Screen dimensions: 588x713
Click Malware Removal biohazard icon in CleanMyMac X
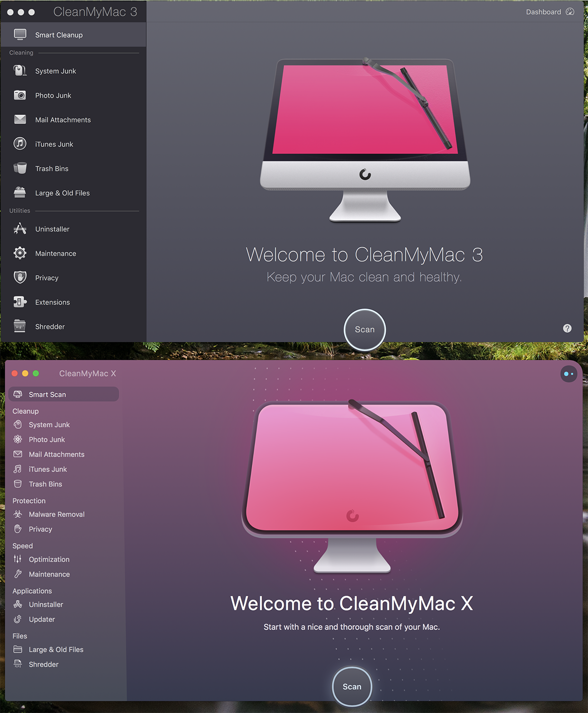[x=18, y=514]
